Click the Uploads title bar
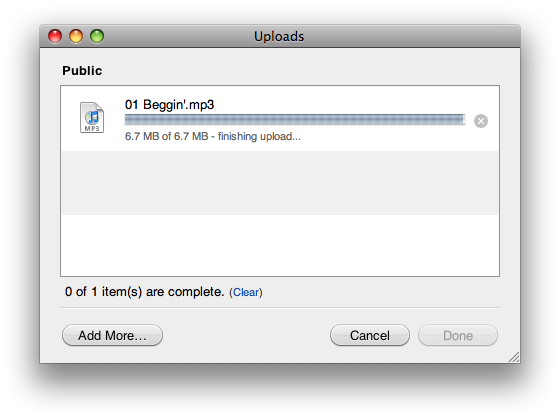This screenshot has width=560, height=418. [x=279, y=36]
